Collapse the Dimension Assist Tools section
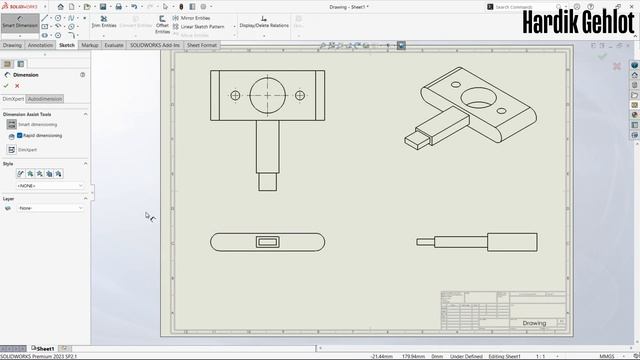 click(85, 114)
